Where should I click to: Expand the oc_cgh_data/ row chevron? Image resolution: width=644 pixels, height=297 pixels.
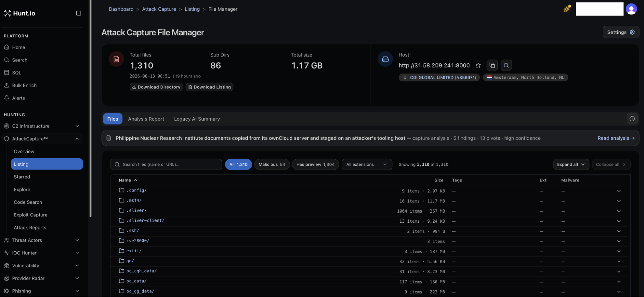pyautogui.click(x=619, y=272)
